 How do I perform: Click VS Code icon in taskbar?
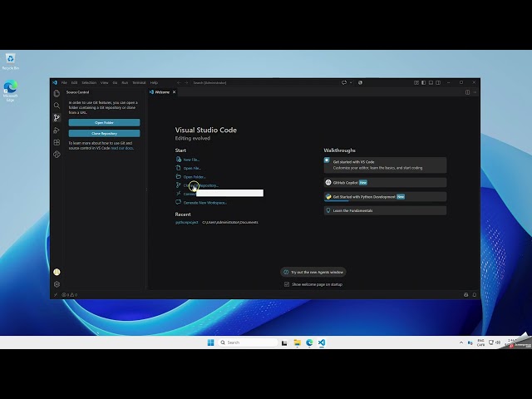(322, 342)
